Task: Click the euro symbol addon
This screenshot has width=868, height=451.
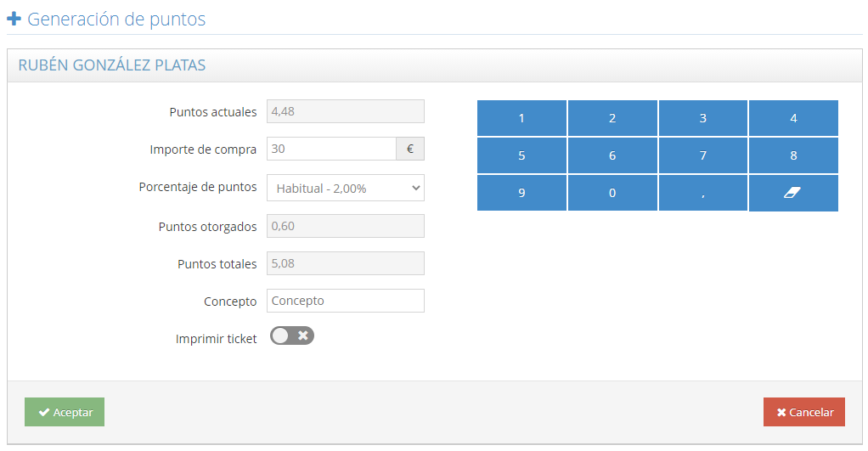Action: [x=410, y=149]
